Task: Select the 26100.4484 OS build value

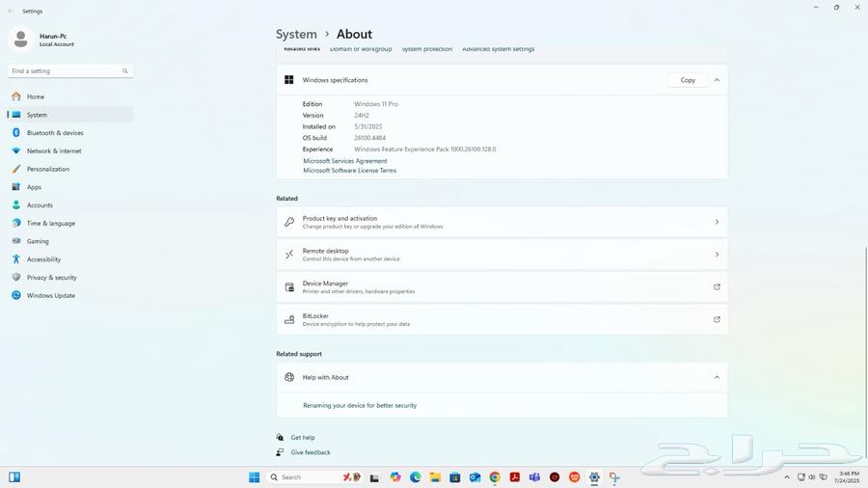Action: tap(369, 138)
